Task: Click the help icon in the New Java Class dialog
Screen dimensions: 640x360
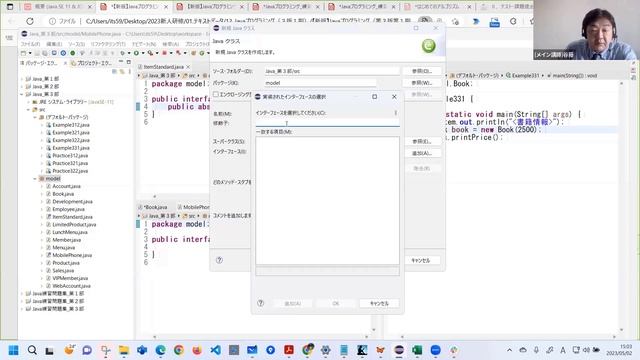Action: [x=219, y=260]
